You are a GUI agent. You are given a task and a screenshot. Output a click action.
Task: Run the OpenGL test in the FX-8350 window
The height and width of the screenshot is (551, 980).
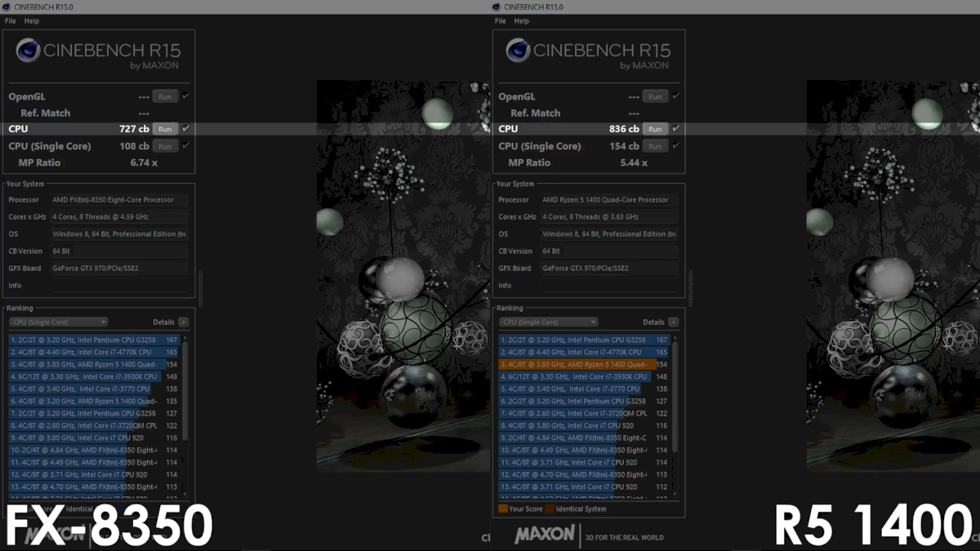pyautogui.click(x=165, y=96)
